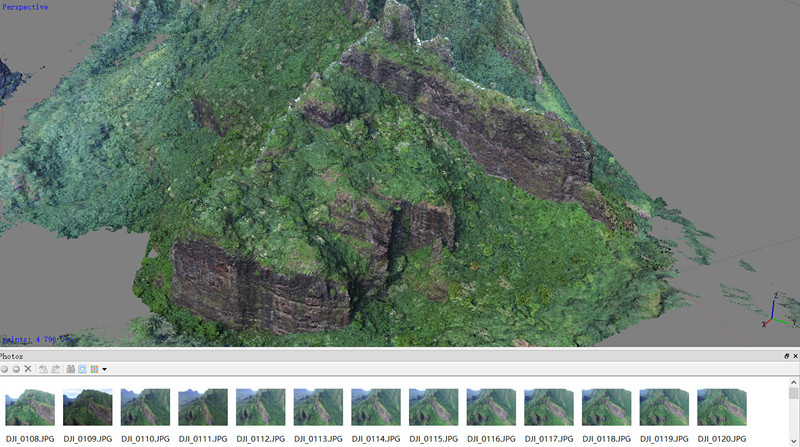Click the Remove Cameras X icon

point(28,369)
